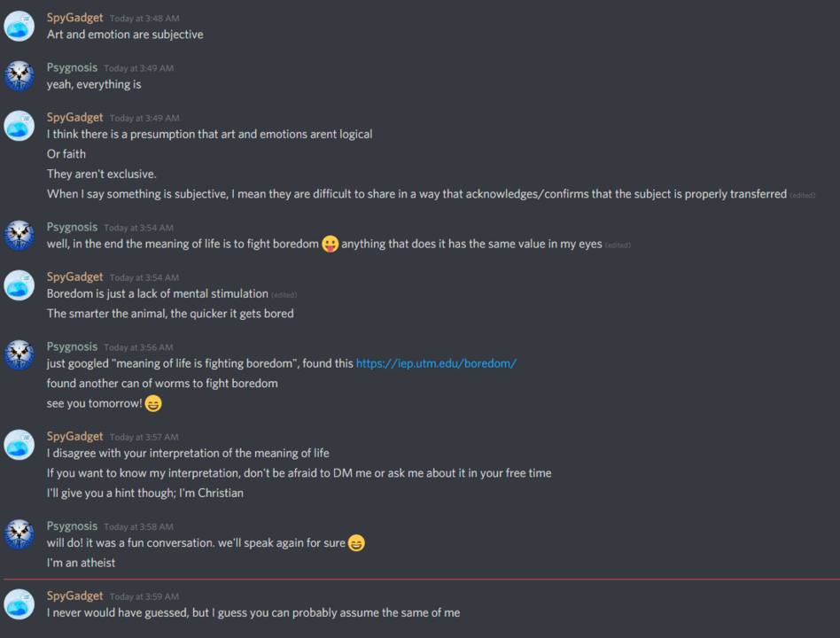Click the laughing emoji after 'speak again for sure'
This screenshot has height=638, width=840.
pos(356,542)
